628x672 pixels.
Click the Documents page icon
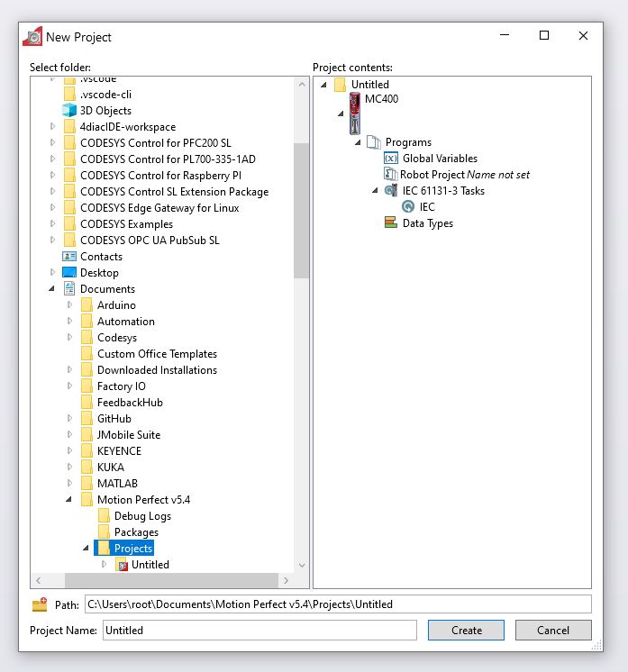[69, 289]
